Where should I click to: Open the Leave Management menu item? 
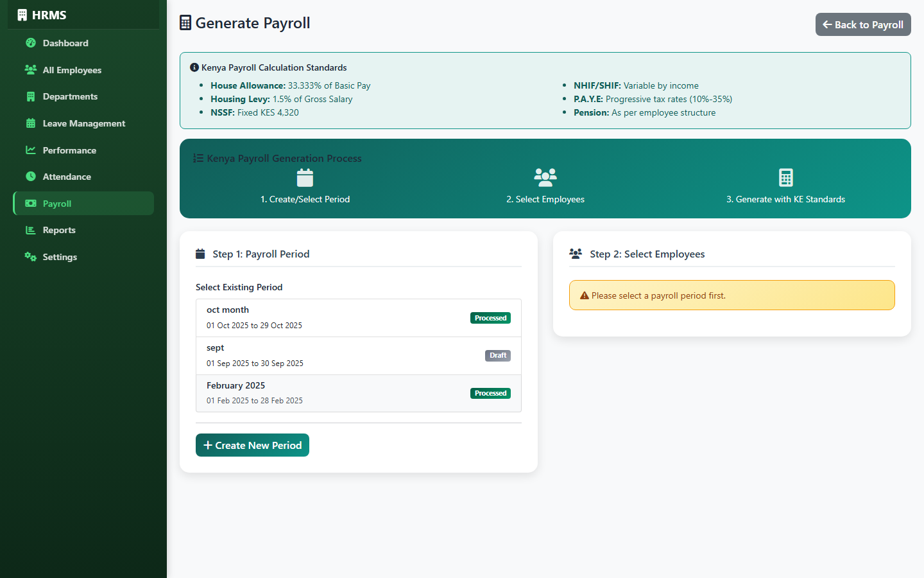(83, 123)
